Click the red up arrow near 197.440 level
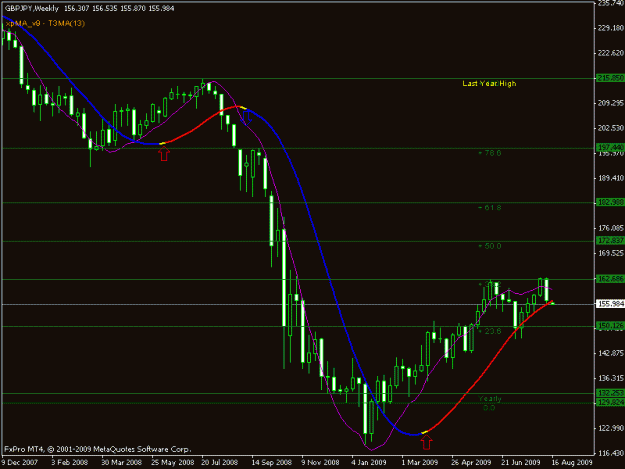This screenshot has width=625, height=469. (164, 153)
